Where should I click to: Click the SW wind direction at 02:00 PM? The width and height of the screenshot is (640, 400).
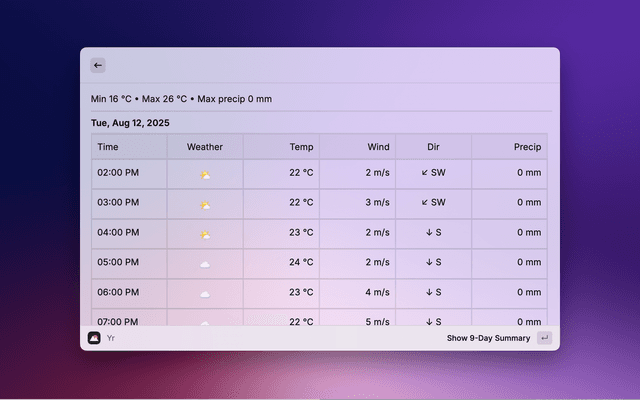tap(433, 173)
